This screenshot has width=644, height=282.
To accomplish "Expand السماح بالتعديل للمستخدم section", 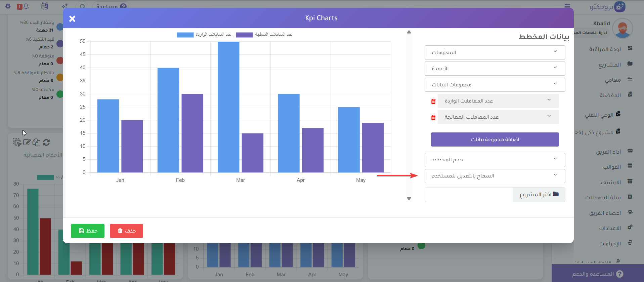I will (495, 176).
